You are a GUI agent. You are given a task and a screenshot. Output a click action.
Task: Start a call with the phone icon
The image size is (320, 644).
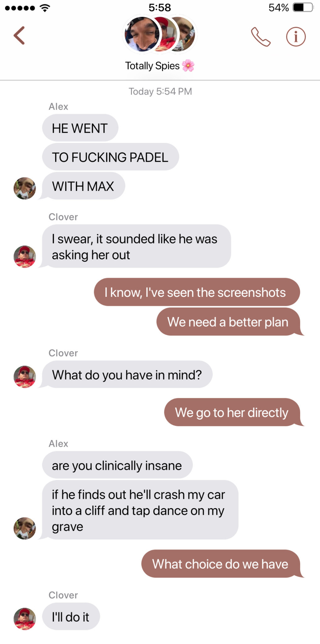click(x=261, y=37)
